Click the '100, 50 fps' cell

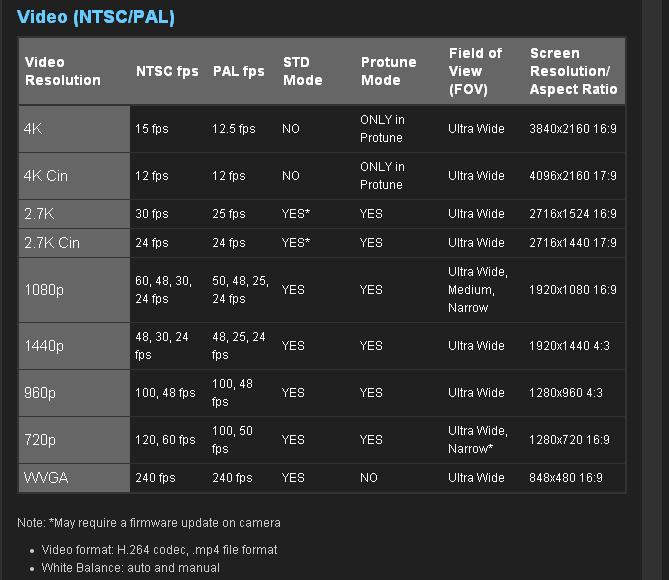[x=233, y=440]
